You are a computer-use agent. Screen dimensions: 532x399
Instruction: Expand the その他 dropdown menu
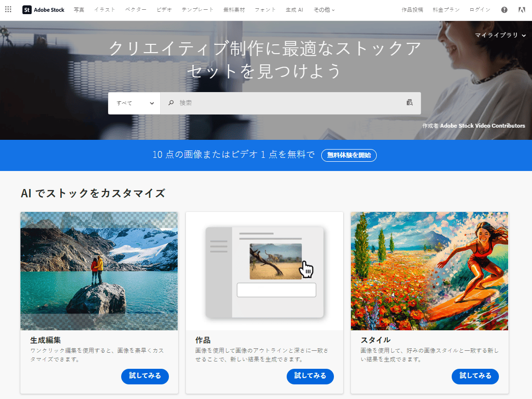[324, 10]
